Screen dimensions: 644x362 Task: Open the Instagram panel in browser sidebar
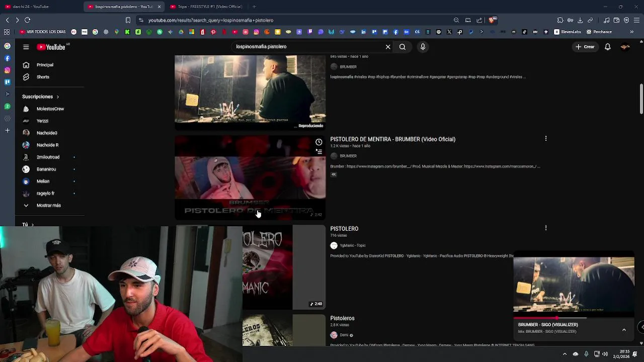(7, 70)
